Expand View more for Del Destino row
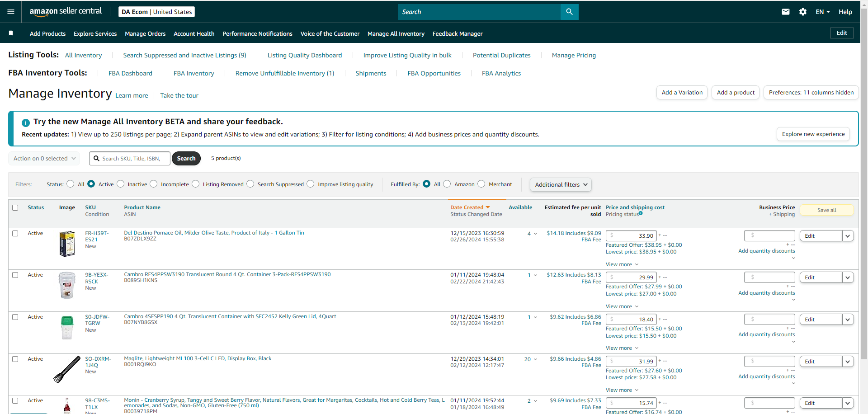 (x=622, y=264)
